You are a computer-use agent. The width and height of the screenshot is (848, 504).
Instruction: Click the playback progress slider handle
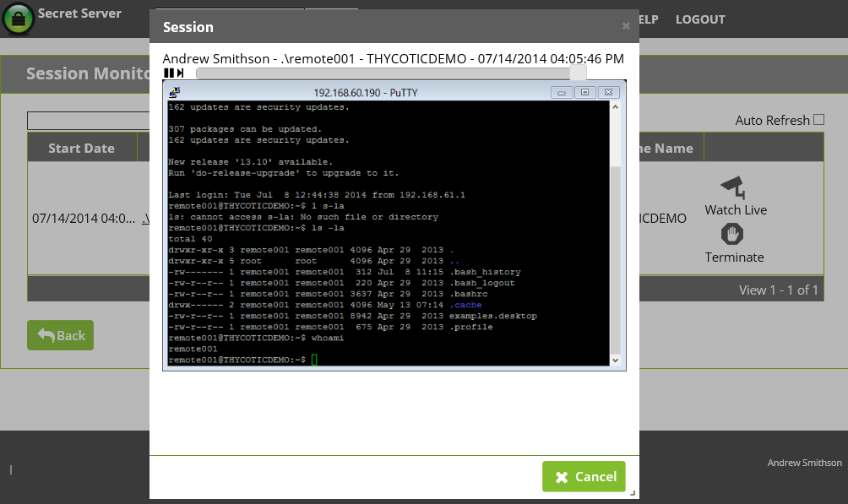point(578,73)
